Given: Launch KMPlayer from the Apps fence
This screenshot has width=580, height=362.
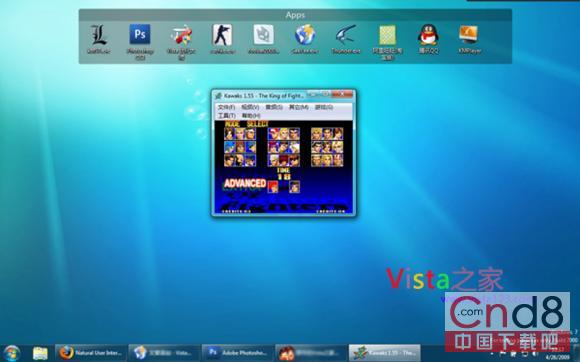Looking at the screenshot, I should coord(469,35).
